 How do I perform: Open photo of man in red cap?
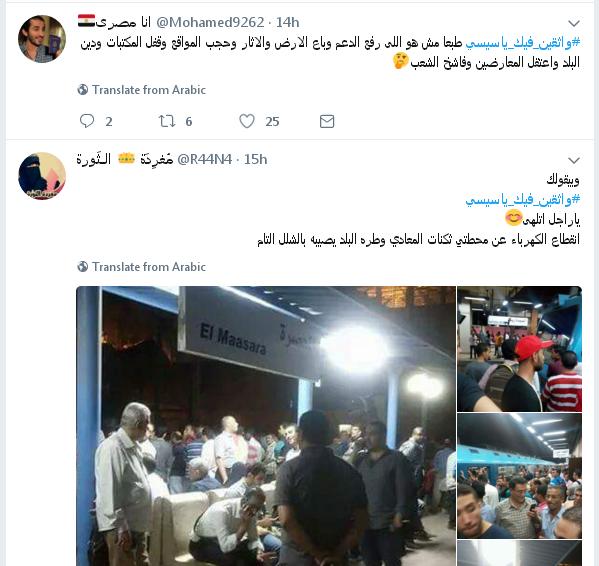click(x=520, y=349)
